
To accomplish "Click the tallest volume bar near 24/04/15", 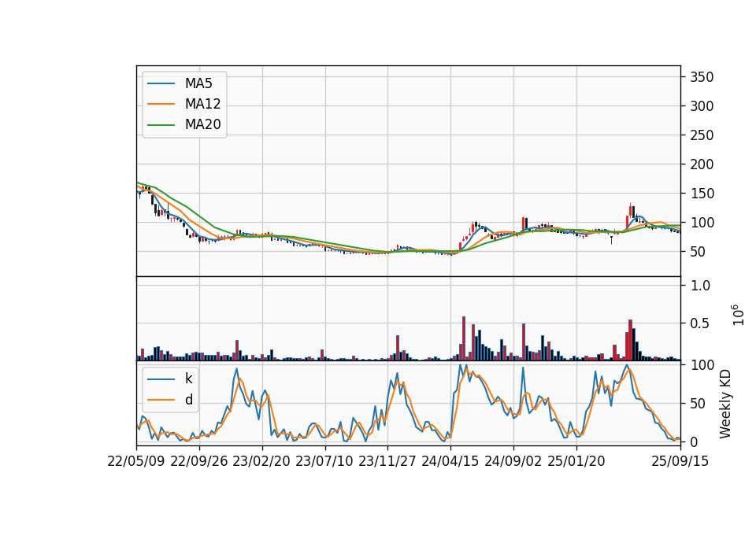I will click(464, 338).
